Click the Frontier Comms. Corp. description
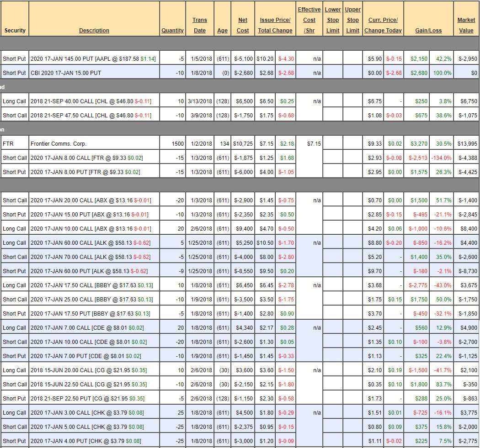The height and width of the screenshot is (448, 480). 59,143
